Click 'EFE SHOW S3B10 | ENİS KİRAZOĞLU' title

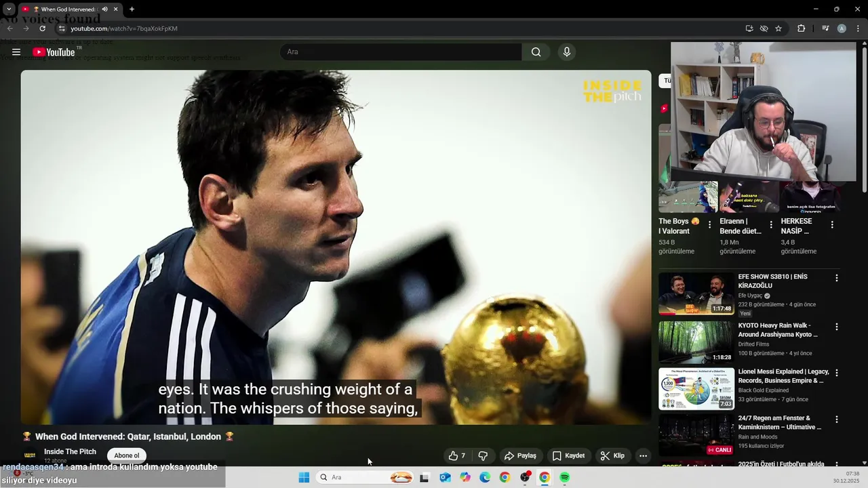[x=772, y=281]
